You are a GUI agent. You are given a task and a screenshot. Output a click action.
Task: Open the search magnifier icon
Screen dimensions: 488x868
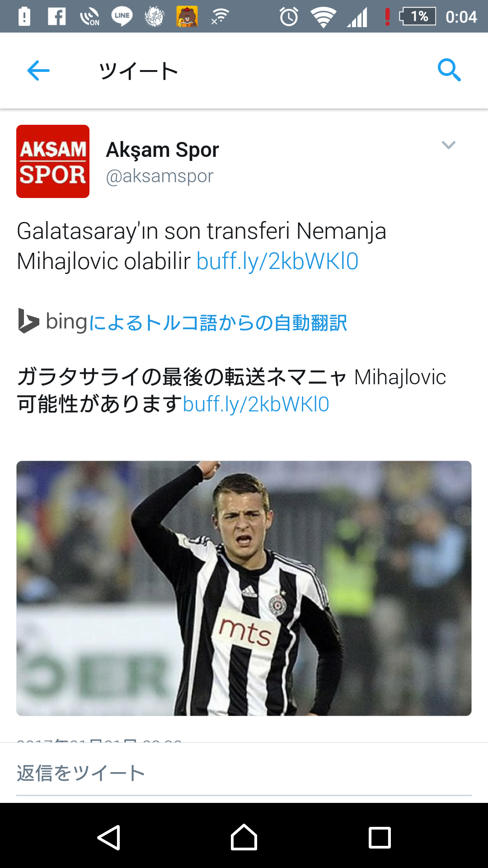[x=449, y=70]
